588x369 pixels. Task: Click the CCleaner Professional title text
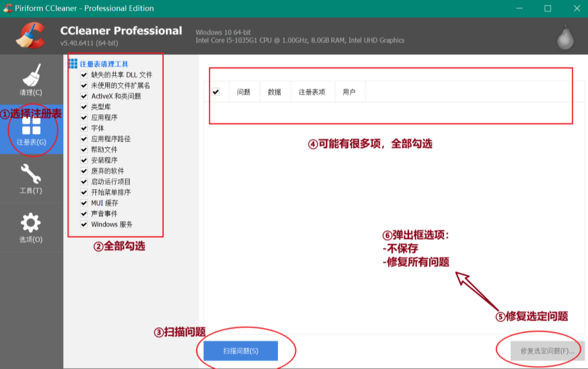point(121,31)
